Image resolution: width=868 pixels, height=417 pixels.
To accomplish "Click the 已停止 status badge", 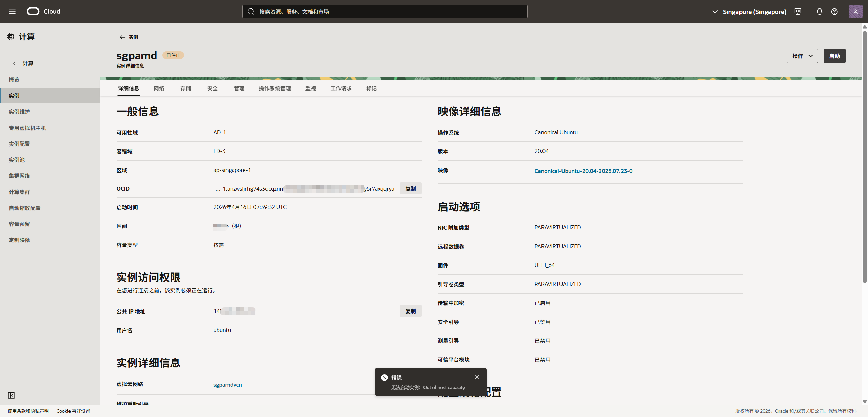I will pos(173,55).
